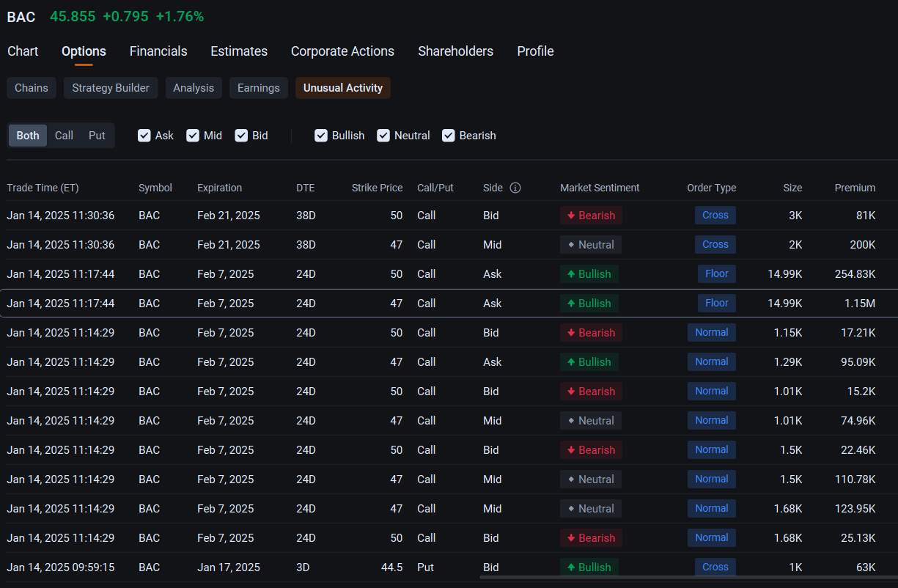Click the Bearish badge for 81K premium row
Viewport: 898px width, 588px height.
(x=591, y=216)
